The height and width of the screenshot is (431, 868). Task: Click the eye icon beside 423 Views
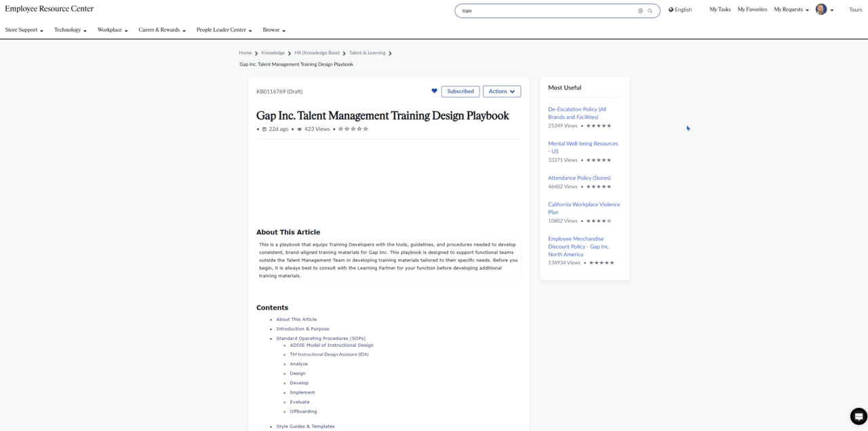(x=300, y=129)
